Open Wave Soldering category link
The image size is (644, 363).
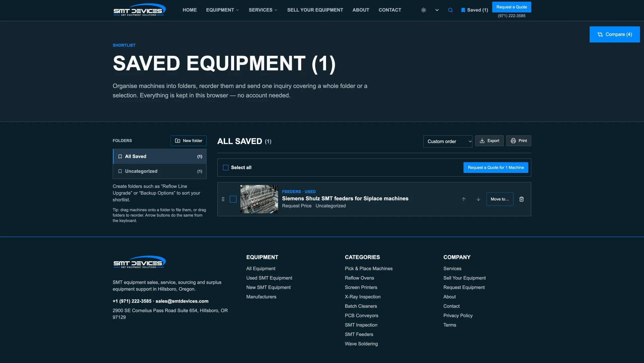(361, 344)
